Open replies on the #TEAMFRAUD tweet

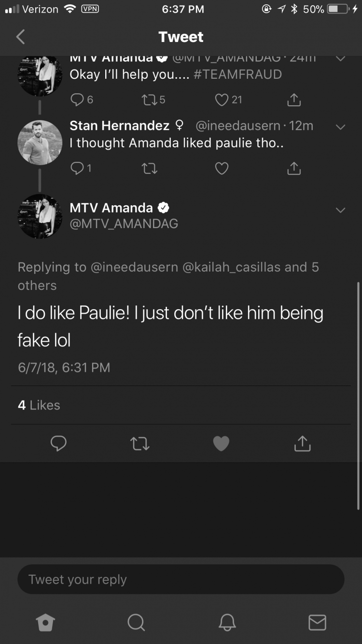pos(82,100)
